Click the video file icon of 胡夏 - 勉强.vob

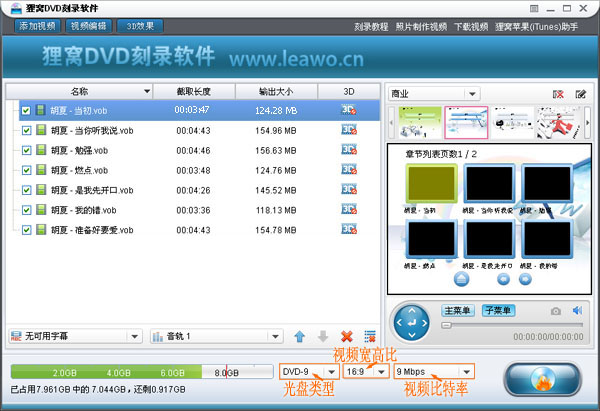pos(41,150)
